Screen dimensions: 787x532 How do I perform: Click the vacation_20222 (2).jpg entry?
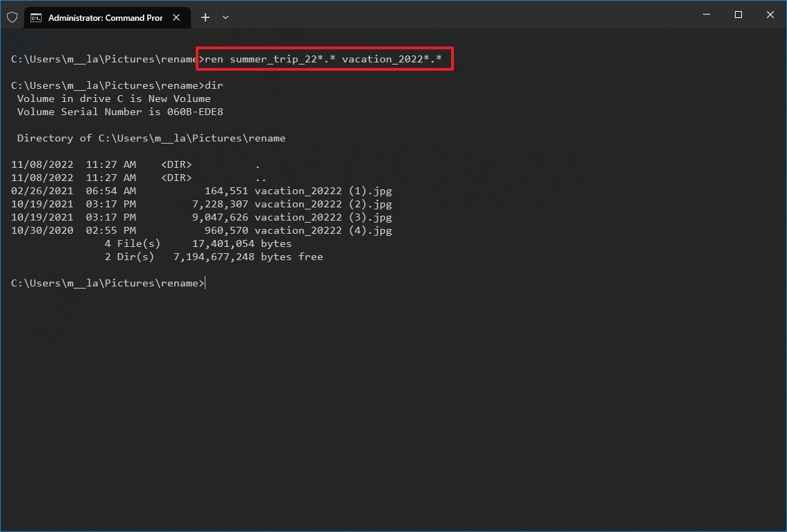click(x=324, y=204)
